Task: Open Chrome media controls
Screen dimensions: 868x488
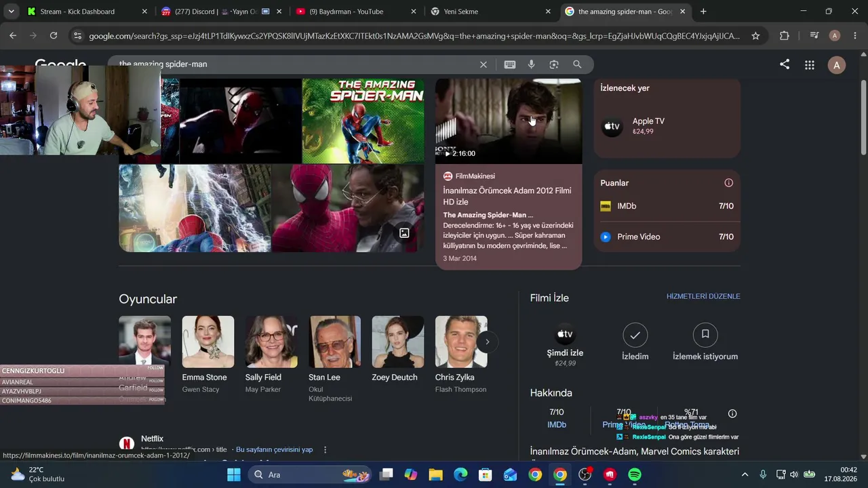Action: click(x=814, y=36)
